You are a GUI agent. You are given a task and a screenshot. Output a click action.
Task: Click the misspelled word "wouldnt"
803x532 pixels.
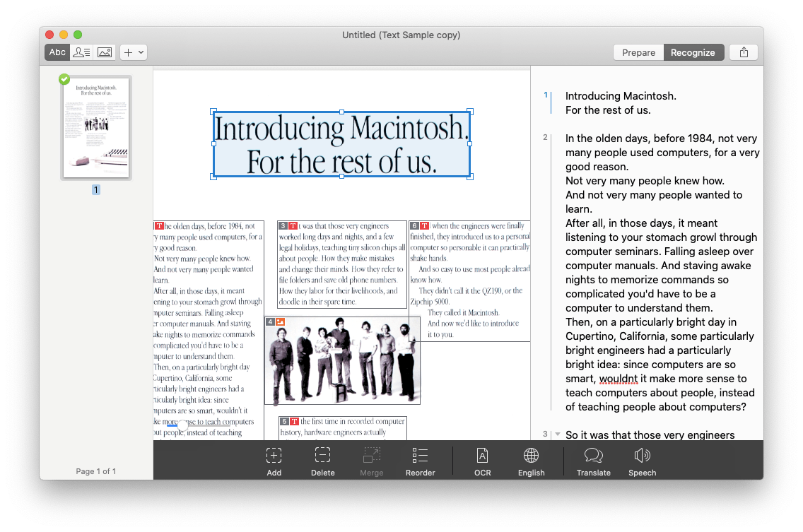tap(619, 379)
